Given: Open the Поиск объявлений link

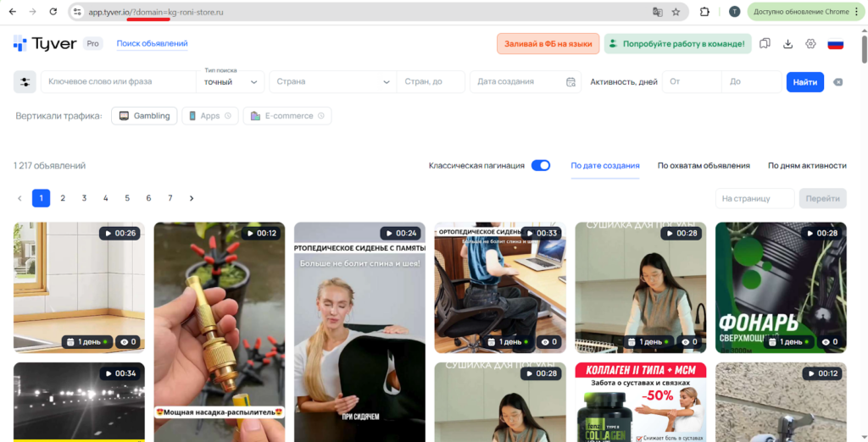Looking at the screenshot, I should (152, 44).
